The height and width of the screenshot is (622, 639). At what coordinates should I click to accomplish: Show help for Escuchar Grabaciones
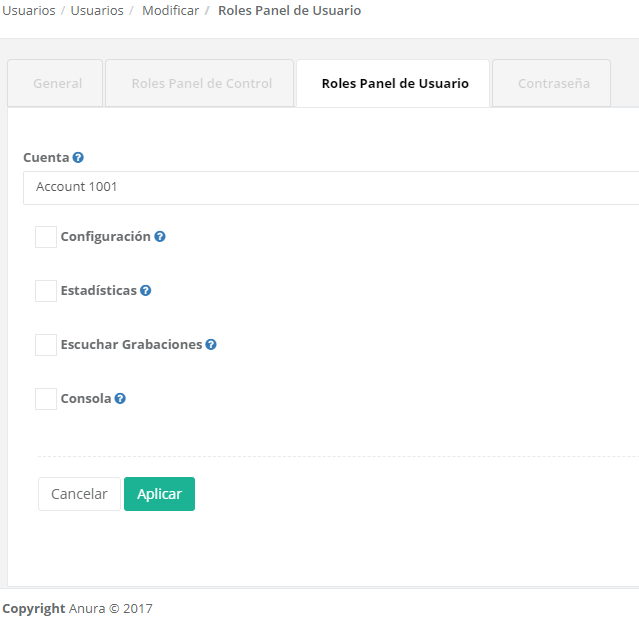211,344
